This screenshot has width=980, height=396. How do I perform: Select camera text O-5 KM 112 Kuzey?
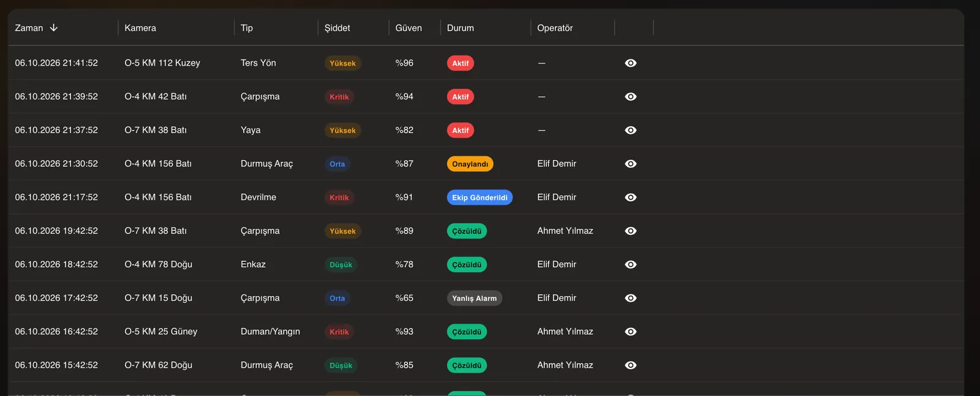[x=162, y=63]
